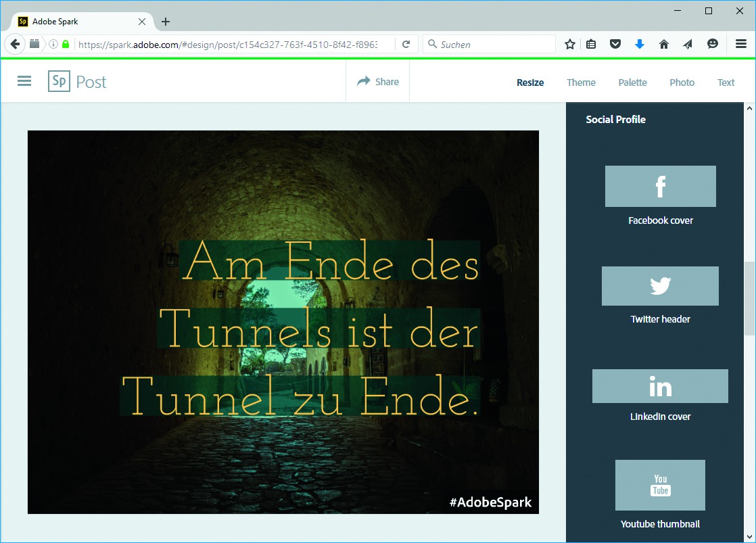Select the Facebook cover size icon
This screenshot has height=543, width=756.
660,187
